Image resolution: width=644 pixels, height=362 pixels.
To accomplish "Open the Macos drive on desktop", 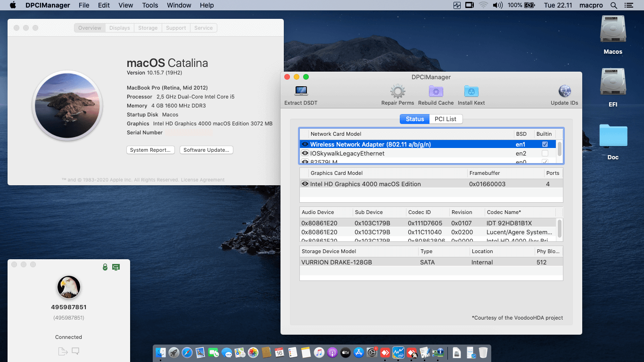I will tap(613, 30).
